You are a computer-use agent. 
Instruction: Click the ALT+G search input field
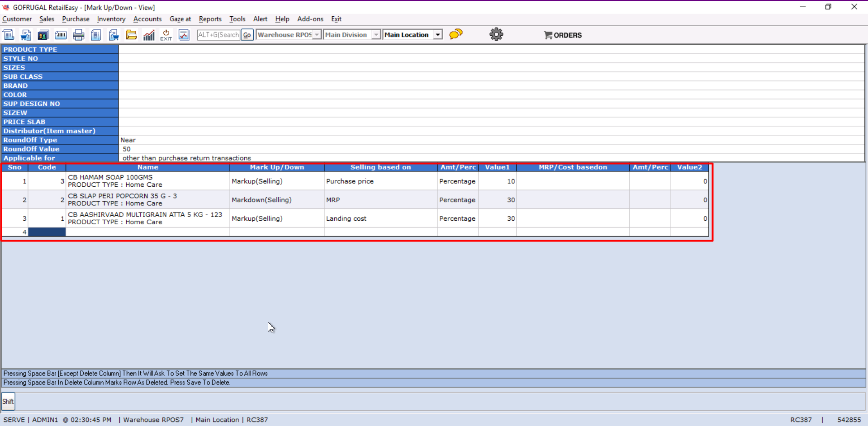point(218,35)
